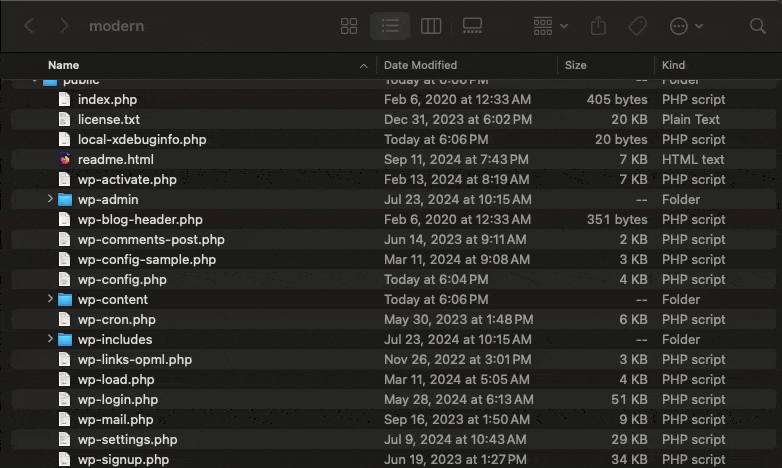Expand the wp-admin folder
The height and width of the screenshot is (468, 782).
coord(50,199)
